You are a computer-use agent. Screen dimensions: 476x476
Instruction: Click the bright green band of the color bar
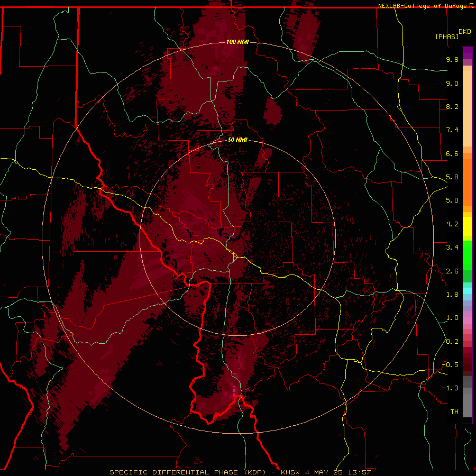(467, 255)
